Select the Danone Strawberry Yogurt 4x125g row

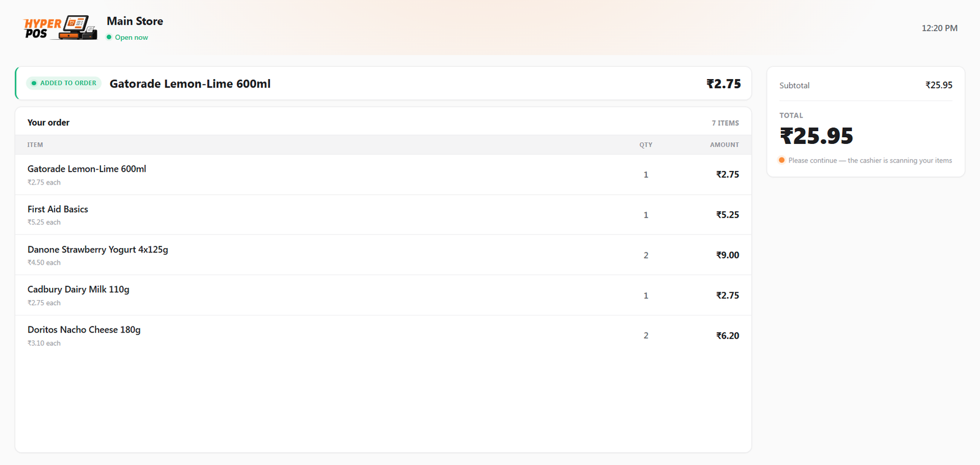pos(383,255)
